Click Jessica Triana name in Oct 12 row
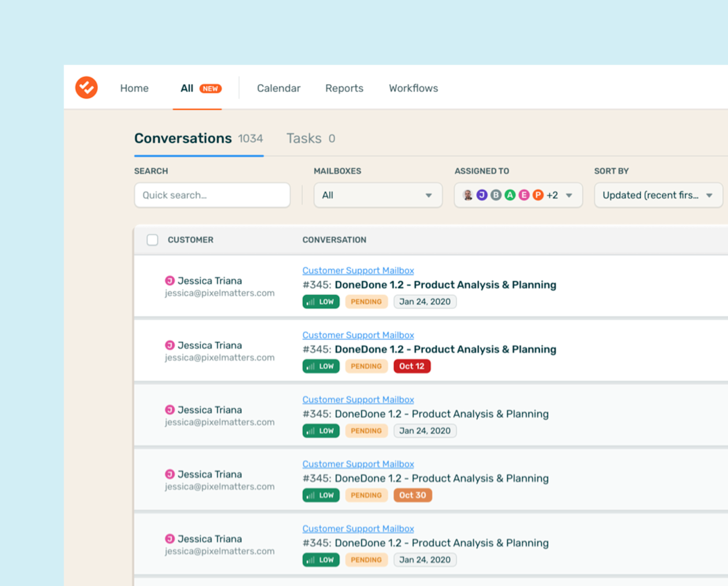This screenshot has height=586, width=728. [x=210, y=345]
